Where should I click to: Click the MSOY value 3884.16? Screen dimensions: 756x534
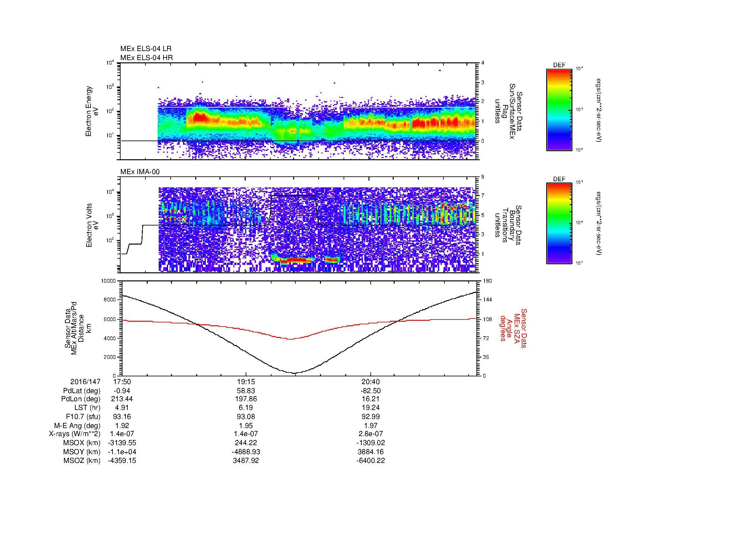pyautogui.click(x=370, y=452)
